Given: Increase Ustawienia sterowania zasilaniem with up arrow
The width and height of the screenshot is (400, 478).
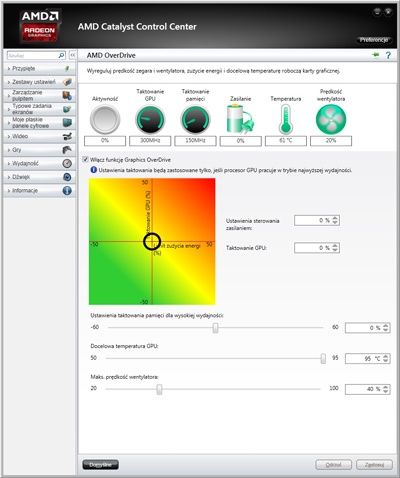Looking at the screenshot, I should pos(335,218).
